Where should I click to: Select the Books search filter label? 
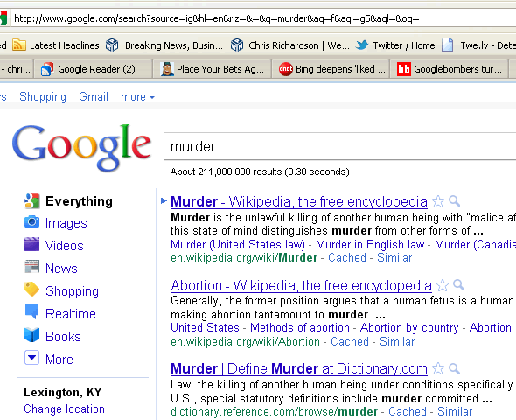tap(63, 336)
